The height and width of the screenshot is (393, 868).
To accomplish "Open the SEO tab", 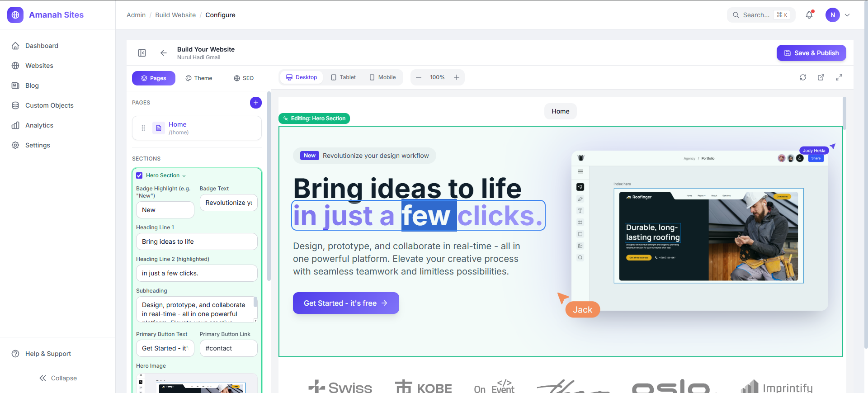I will coord(244,78).
